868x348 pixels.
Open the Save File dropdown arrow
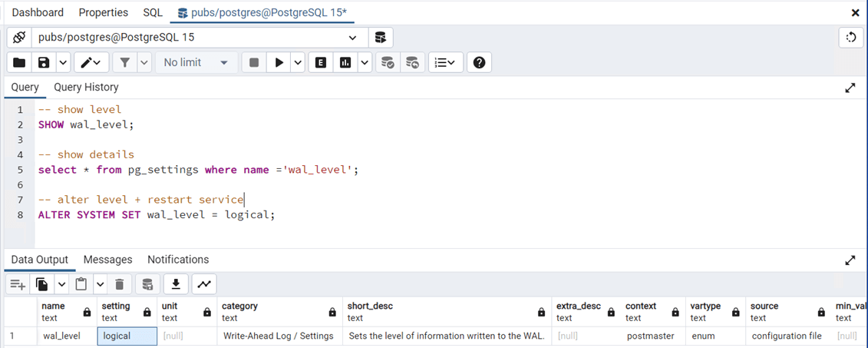pyautogui.click(x=63, y=63)
